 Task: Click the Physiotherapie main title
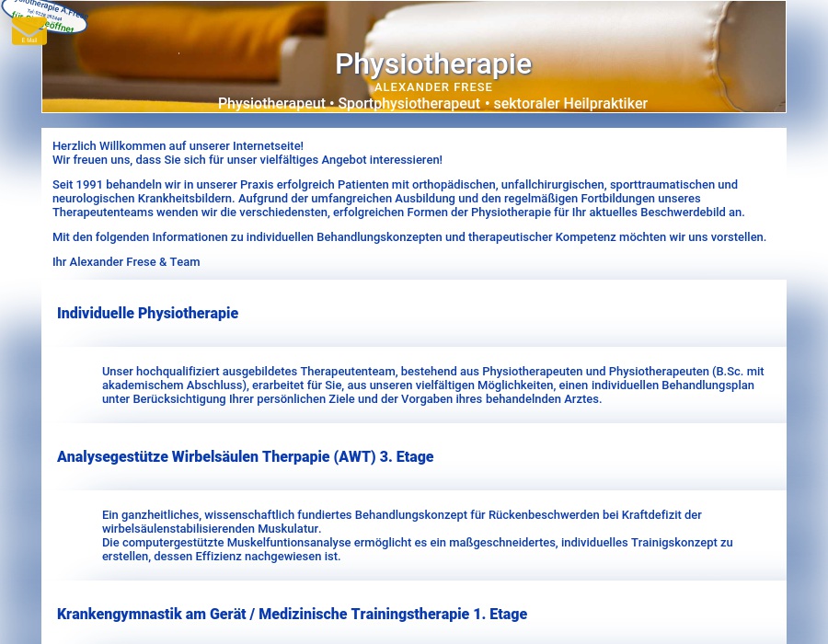coord(432,63)
